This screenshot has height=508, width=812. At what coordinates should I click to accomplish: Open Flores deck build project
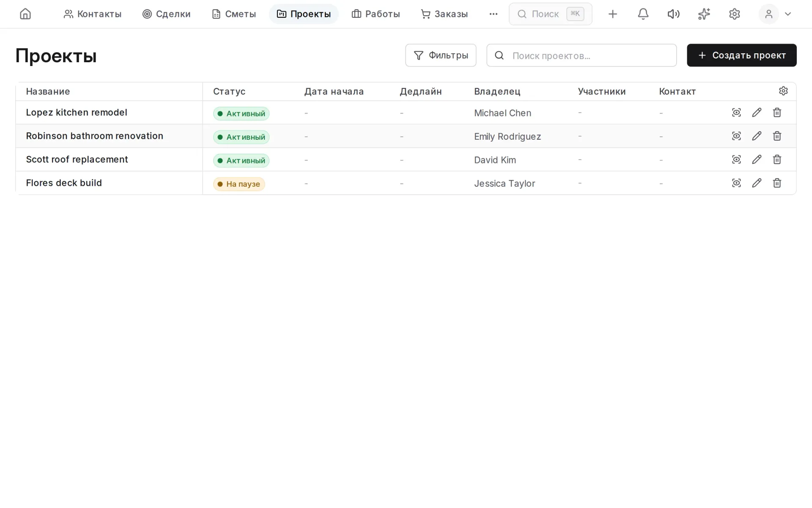(64, 183)
